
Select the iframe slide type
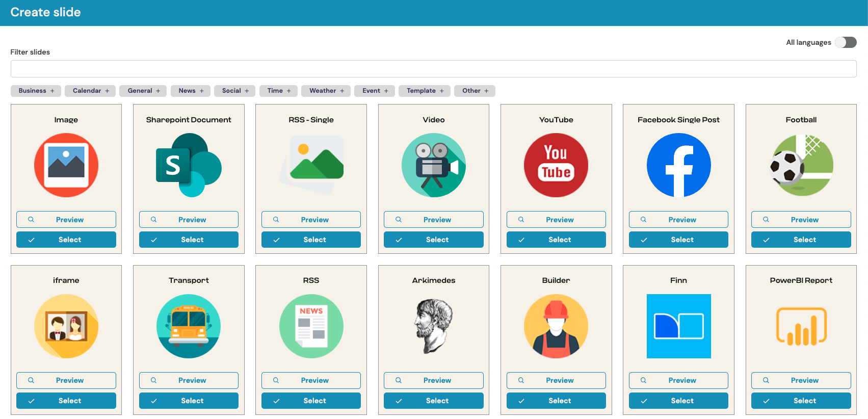click(x=66, y=401)
